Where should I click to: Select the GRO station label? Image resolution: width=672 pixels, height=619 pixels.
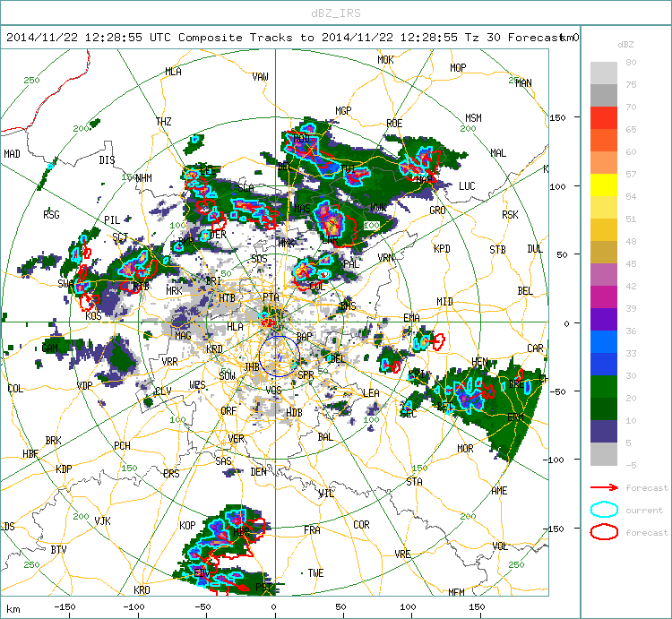[x=437, y=211]
